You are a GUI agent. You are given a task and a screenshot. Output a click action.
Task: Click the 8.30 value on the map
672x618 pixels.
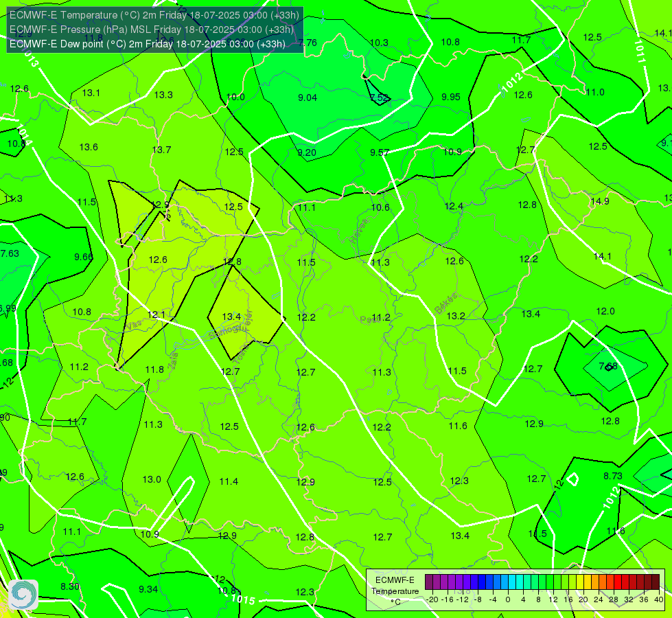70,586
